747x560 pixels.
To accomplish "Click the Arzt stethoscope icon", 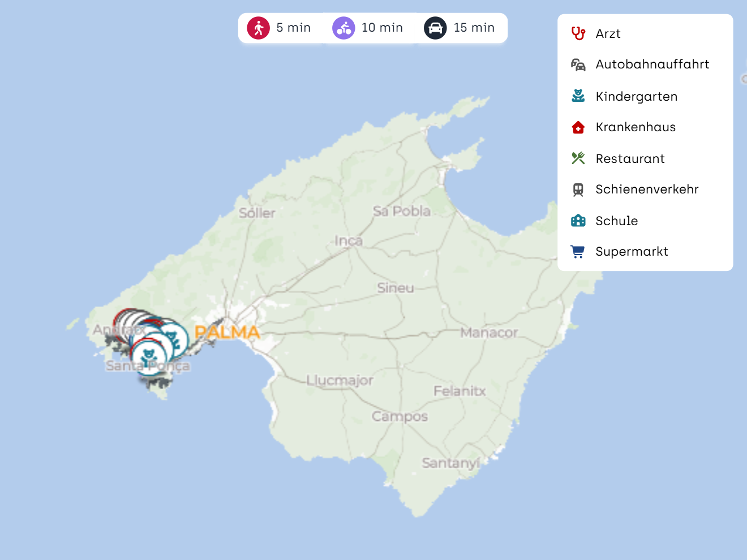I will (x=578, y=34).
